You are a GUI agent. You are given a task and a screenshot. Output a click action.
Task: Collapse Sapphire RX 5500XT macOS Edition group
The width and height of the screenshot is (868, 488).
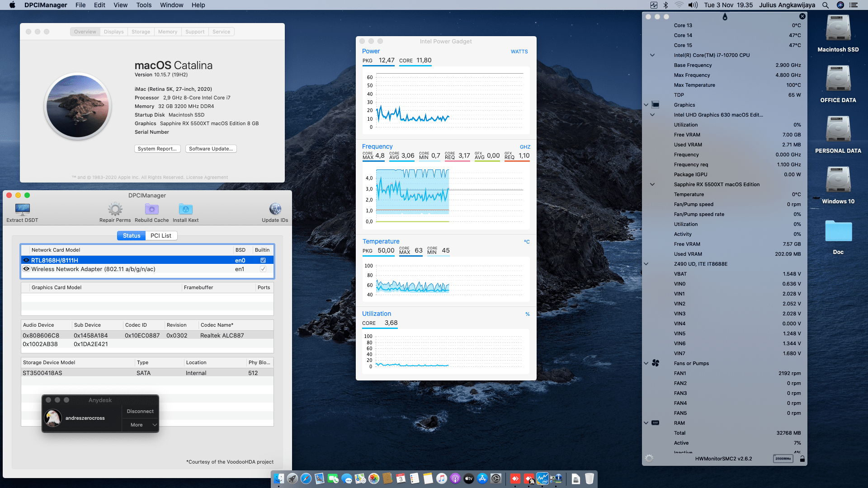tap(652, 184)
